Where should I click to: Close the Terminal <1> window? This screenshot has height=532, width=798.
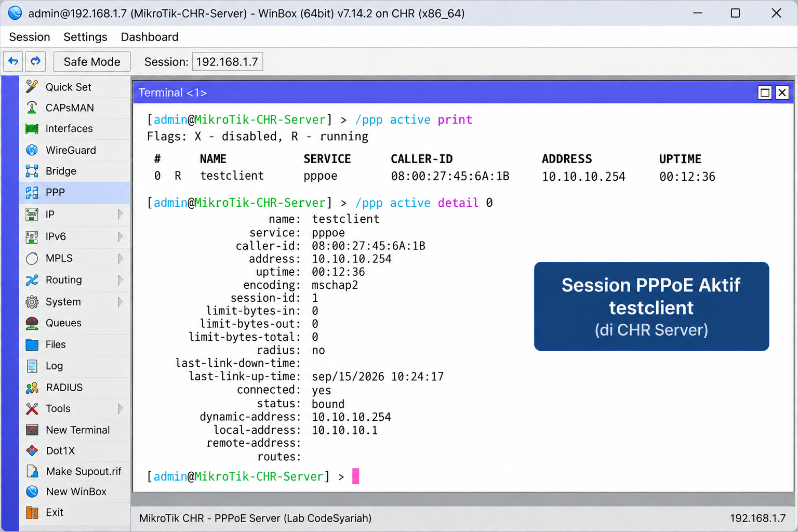pyautogui.click(x=782, y=92)
